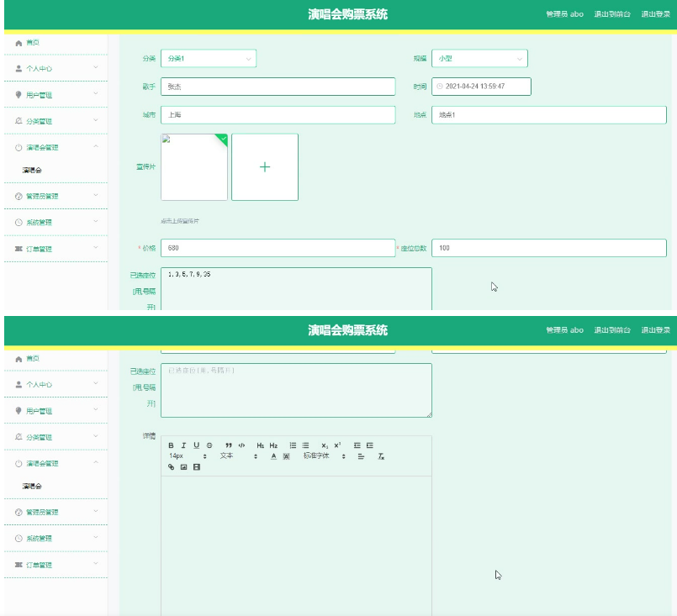
Task: Expand 用户管理 in the lower page sidebar
Action: point(56,410)
